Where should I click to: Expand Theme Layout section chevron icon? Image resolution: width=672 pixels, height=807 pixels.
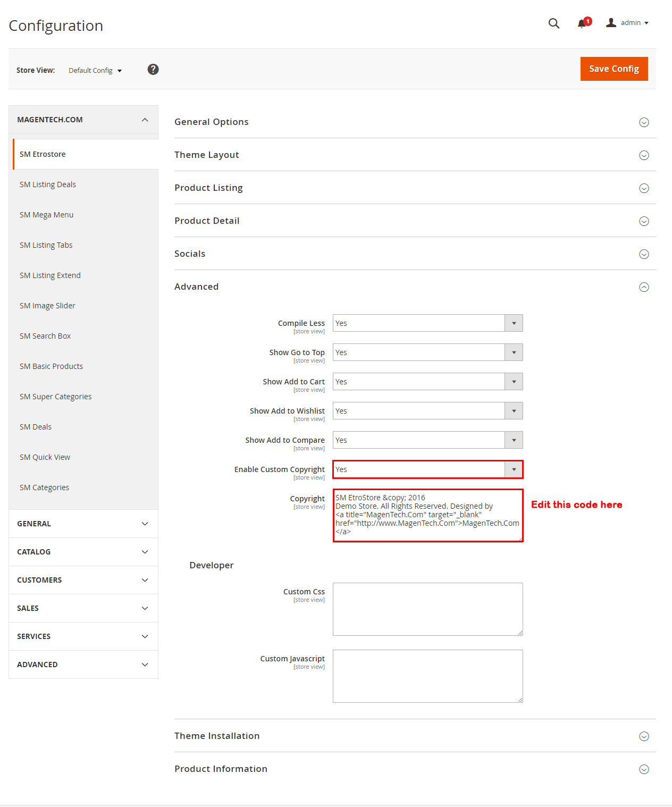coord(644,155)
